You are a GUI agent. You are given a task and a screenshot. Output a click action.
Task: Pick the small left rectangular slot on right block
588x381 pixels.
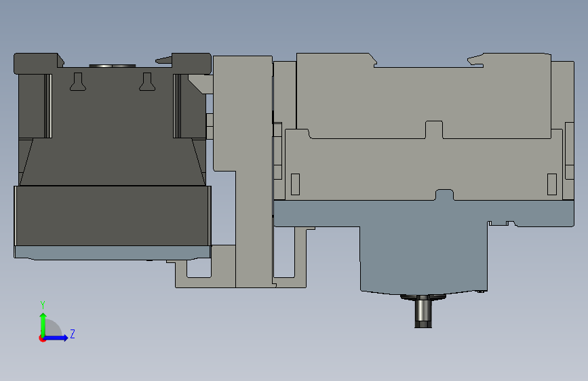(x=295, y=184)
